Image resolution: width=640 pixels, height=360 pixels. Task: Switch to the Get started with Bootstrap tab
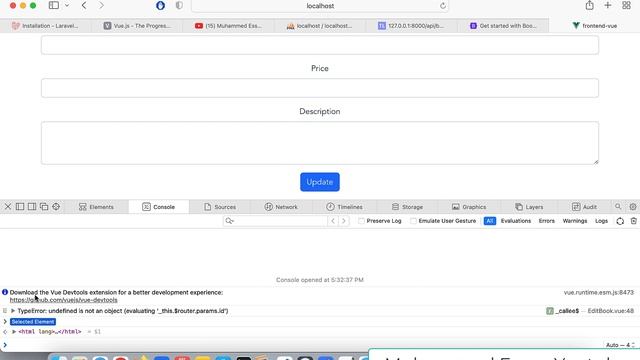[x=503, y=25]
